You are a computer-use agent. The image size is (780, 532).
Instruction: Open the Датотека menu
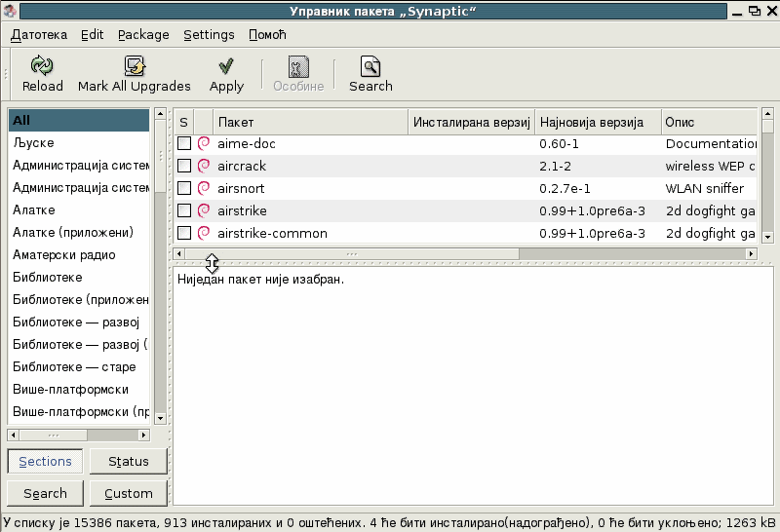click(x=39, y=35)
